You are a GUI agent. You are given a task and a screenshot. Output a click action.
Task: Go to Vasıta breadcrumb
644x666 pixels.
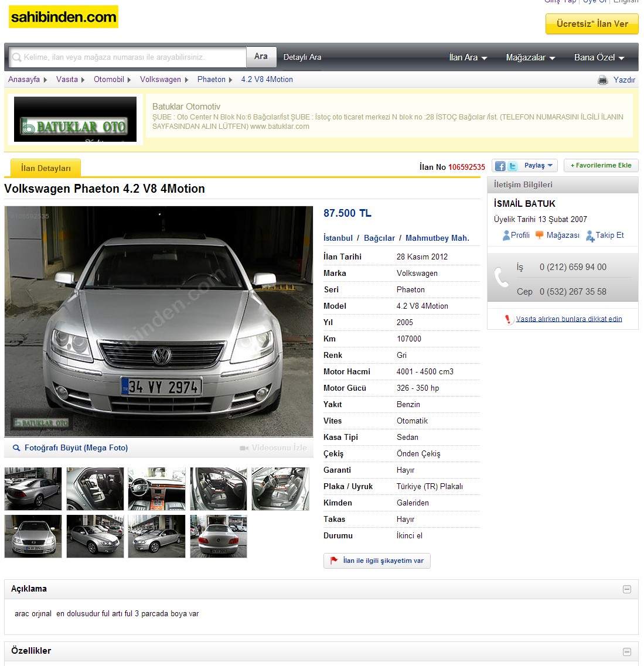[67, 80]
